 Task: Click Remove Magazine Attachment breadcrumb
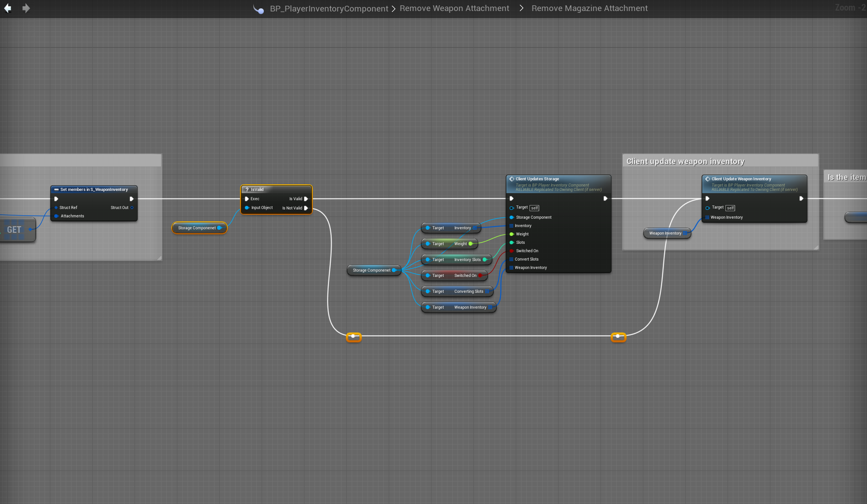589,8
